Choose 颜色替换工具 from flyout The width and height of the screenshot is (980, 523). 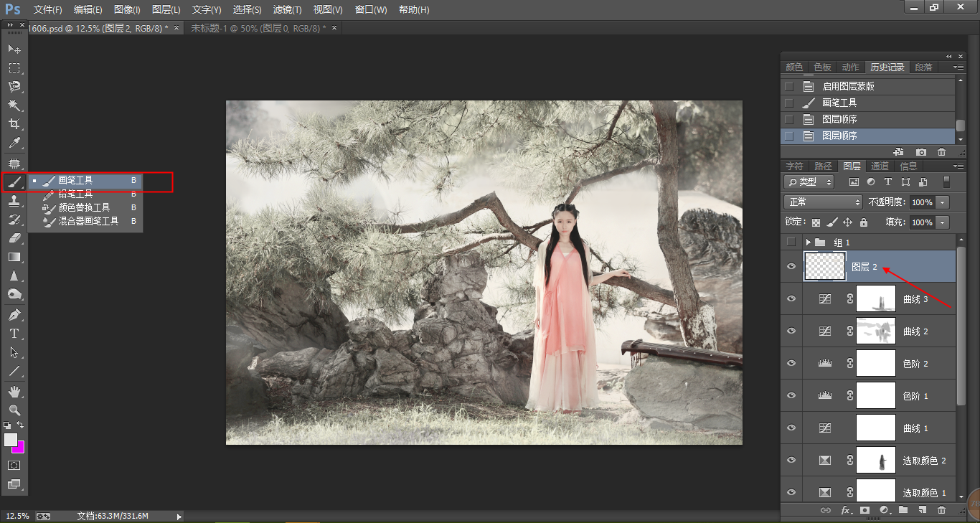click(84, 208)
